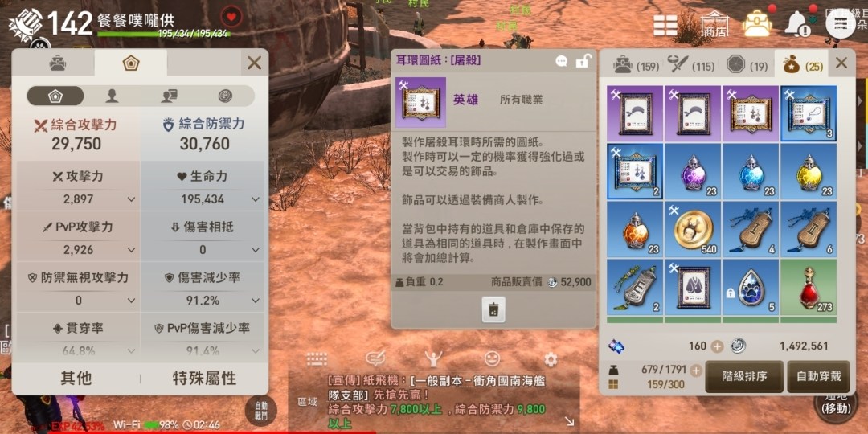The width and height of the screenshot is (868, 434).
Task: Tap the plus button next to weight 679/1791
Action: [695, 371]
